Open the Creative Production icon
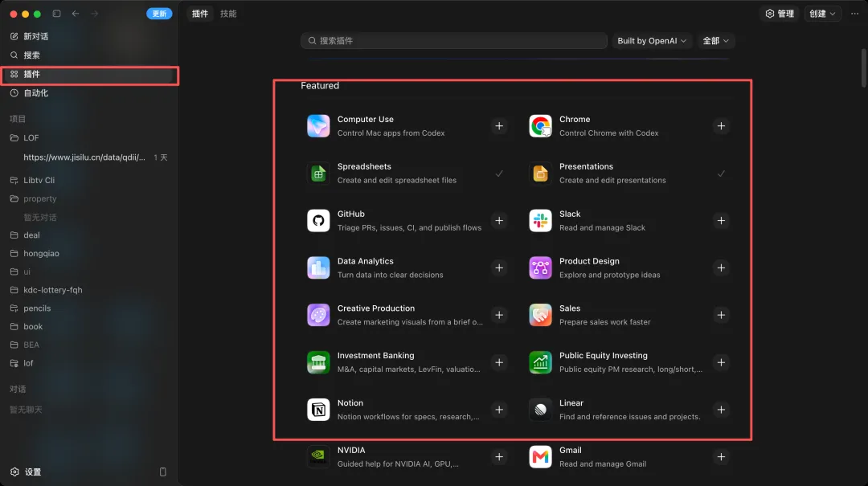 (318, 315)
